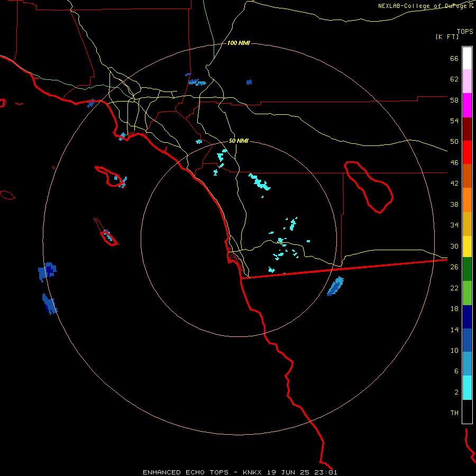Click the TOPS legend title
The width and height of the screenshot is (476, 476).
(465, 31)
